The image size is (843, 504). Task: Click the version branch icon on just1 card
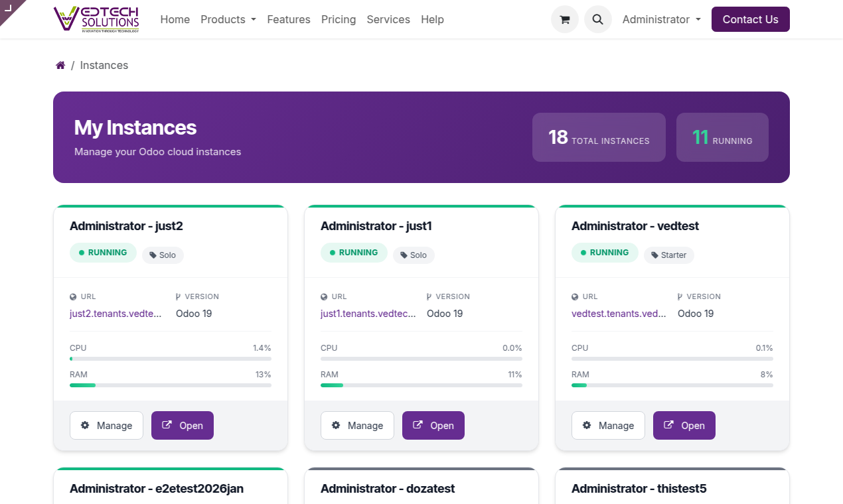tap(429, 297)
